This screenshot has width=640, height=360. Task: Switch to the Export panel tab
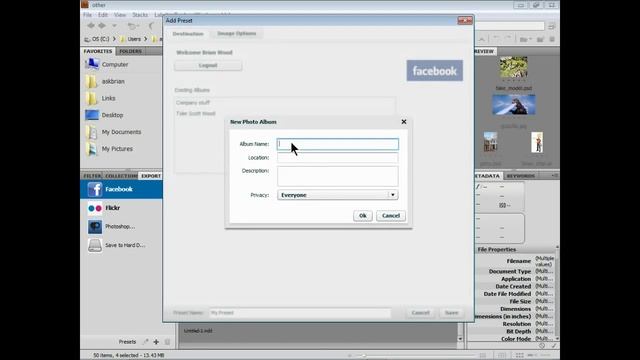[151, 176]
